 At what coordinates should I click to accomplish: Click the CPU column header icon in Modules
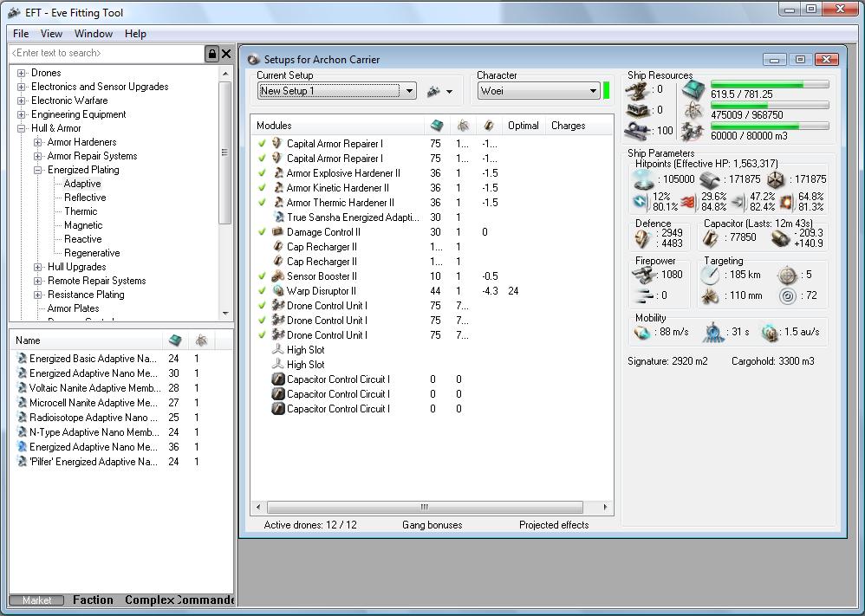[437, 126]
